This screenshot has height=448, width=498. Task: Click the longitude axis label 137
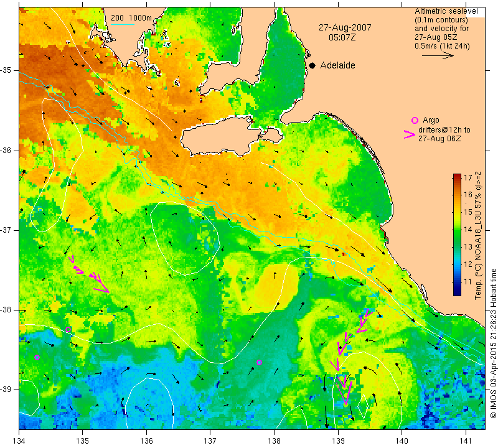pyautogui.click(x=210, y=441)
